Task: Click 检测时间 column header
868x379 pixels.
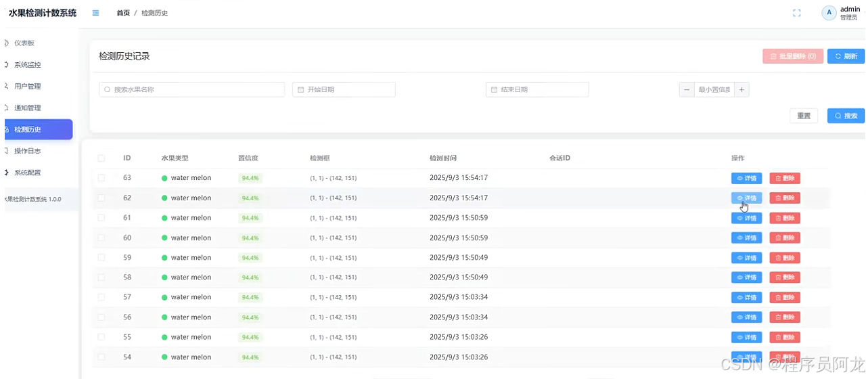Action: click(443, 158)
